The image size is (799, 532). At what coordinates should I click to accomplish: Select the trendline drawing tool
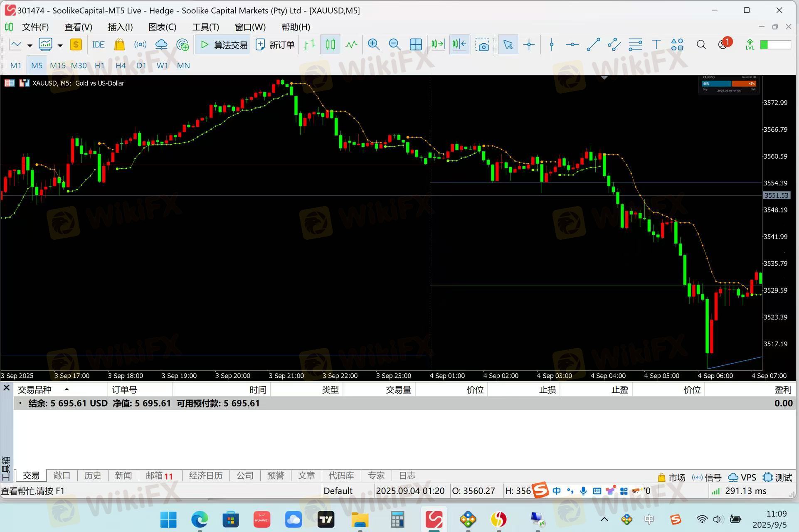click(x=593, y=44)
